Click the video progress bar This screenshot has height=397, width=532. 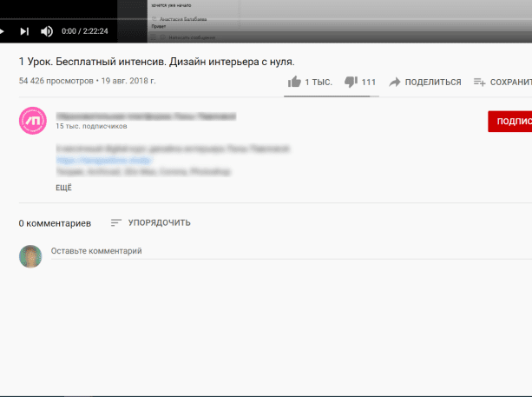266,19
